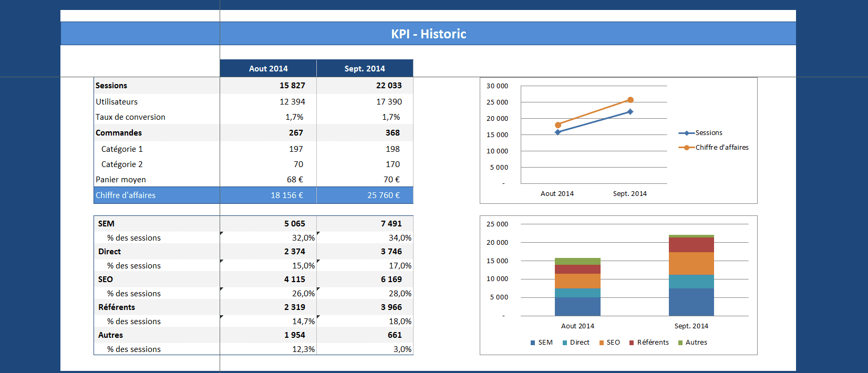Click the SEO legend color swatch
Image resolution: width=868 pixels, height=373 pixels.
(x=602, y=343)
